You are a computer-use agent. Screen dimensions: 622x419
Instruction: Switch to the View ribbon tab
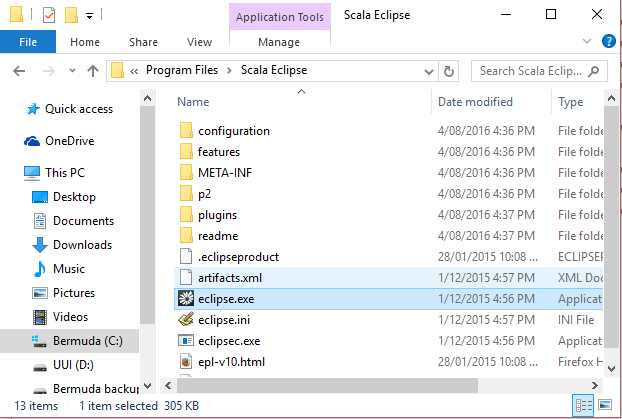coord(200,42)
